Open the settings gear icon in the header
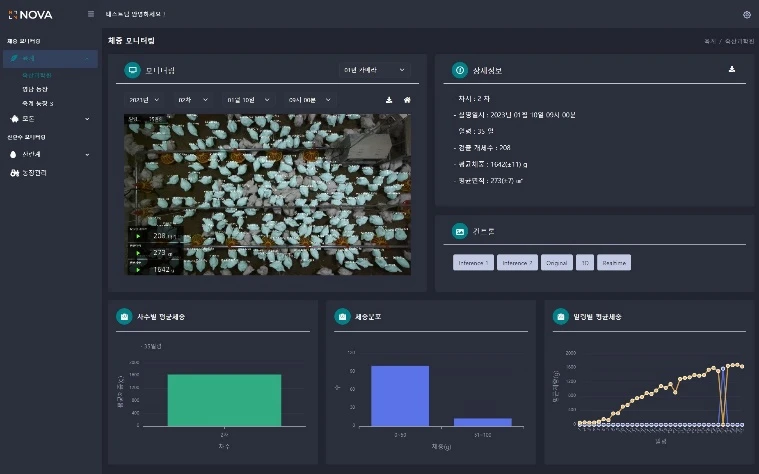Screen dimensions: 759x474 click(746, 15)
